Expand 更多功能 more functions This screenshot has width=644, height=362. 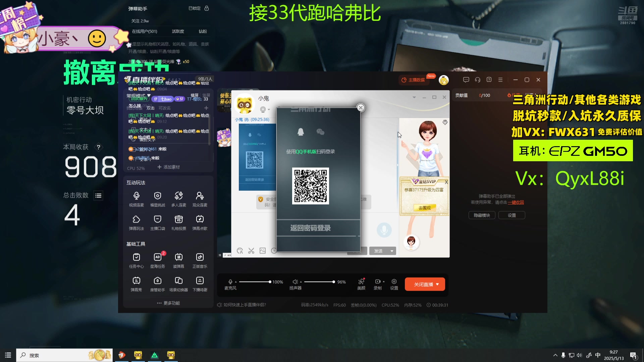click(x=168, y=303)
